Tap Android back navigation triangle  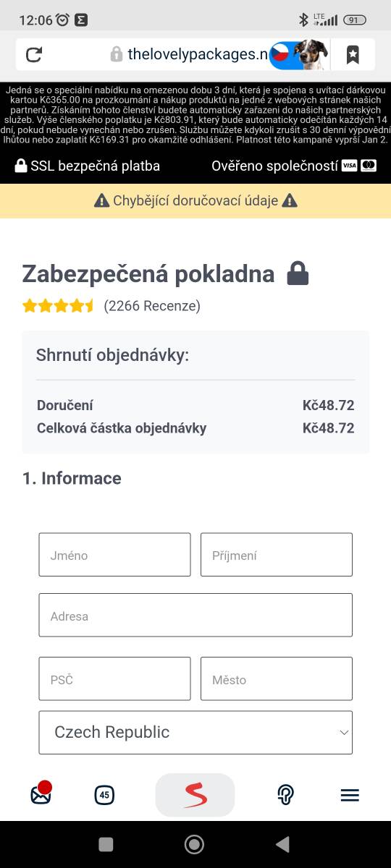[283, 844]
